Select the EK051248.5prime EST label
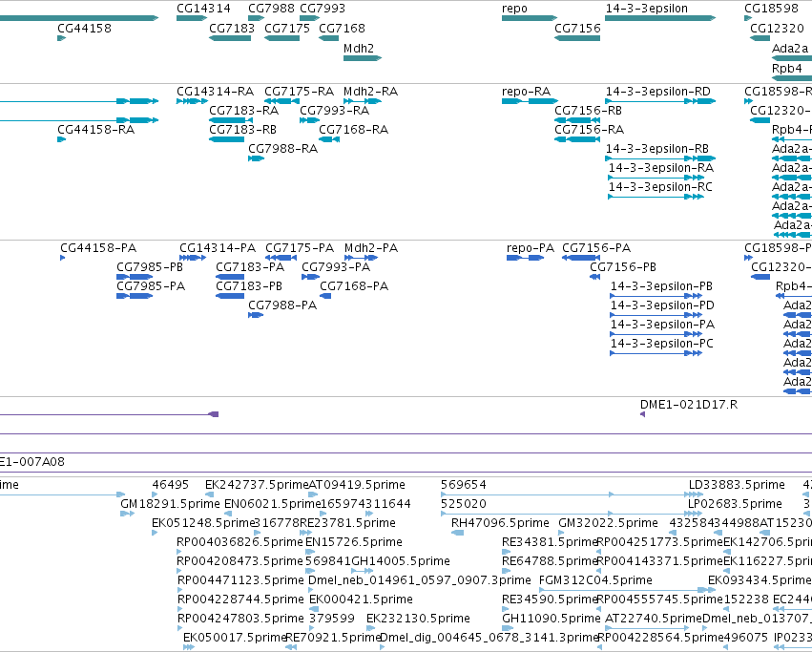 click(203, 523)
